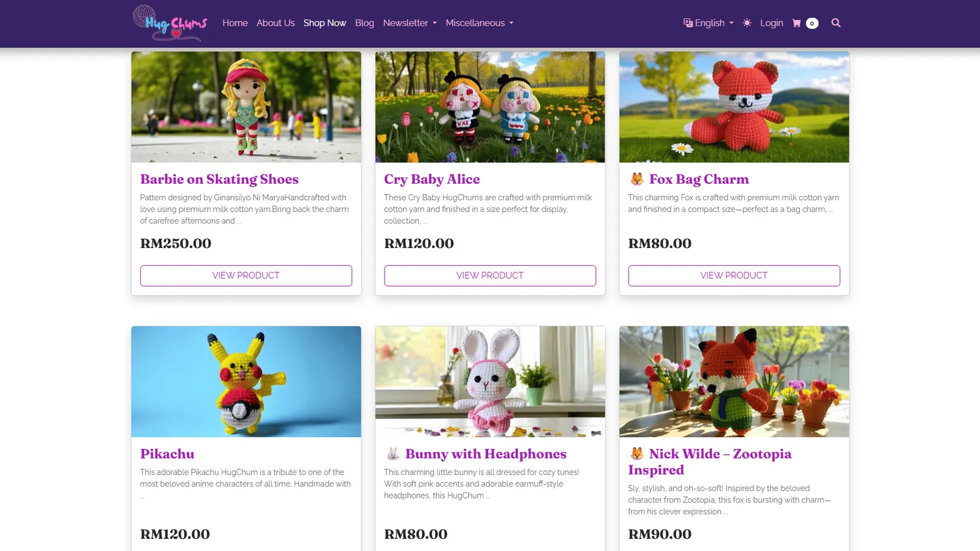Expand the Newsletter dropdown menu
The width and height of the screenshot is (980, 551).
tap(410, 23)
